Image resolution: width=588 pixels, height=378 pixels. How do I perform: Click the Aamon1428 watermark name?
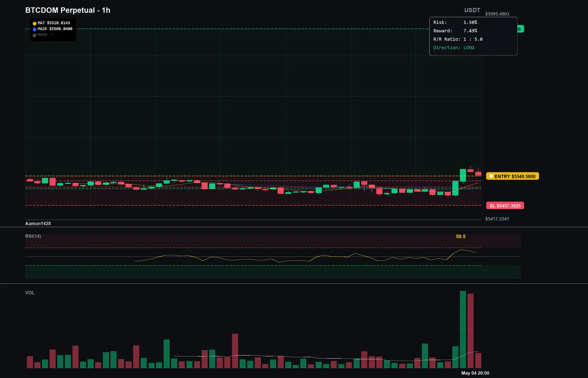(x=38, y=223)
